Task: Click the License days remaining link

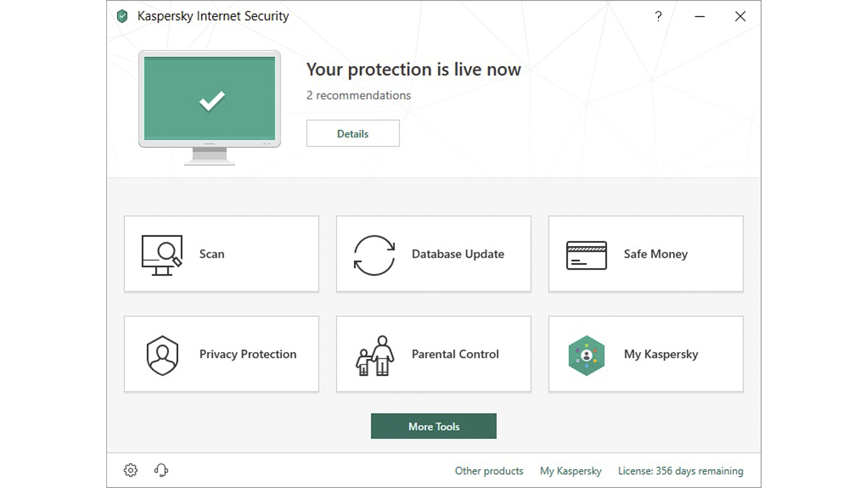Action: tap(680, 471)
